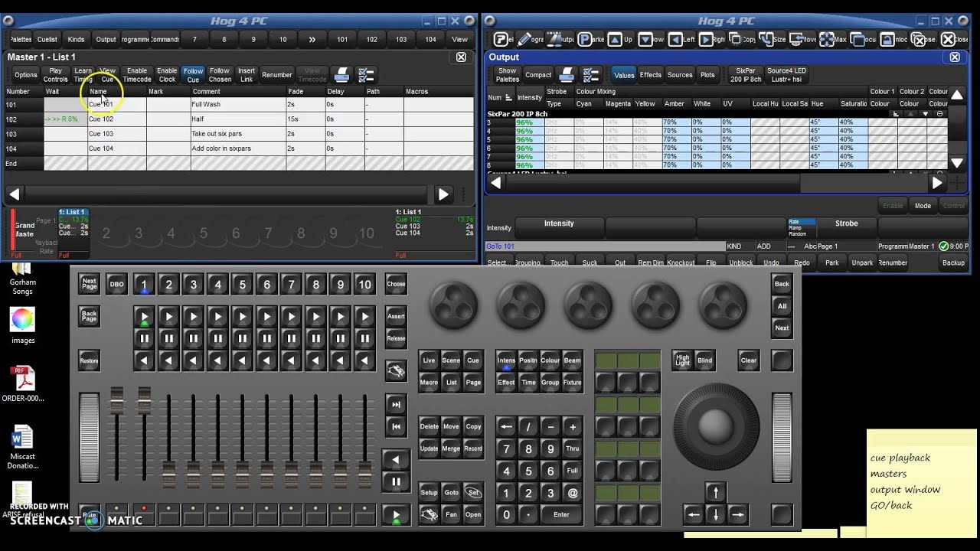Image resolution: width=980 pixels, height=551 pixels.
Task: Click the backspace arrow key on keypad
Action: 506,427
